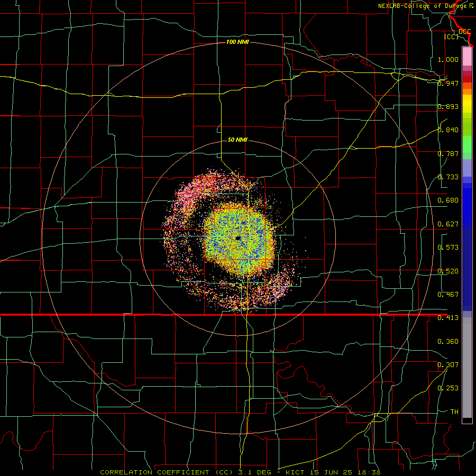Screen dimensions: 476x476
Task: Click the 0.787 color scale value
Action: click(x=448, y=153)
